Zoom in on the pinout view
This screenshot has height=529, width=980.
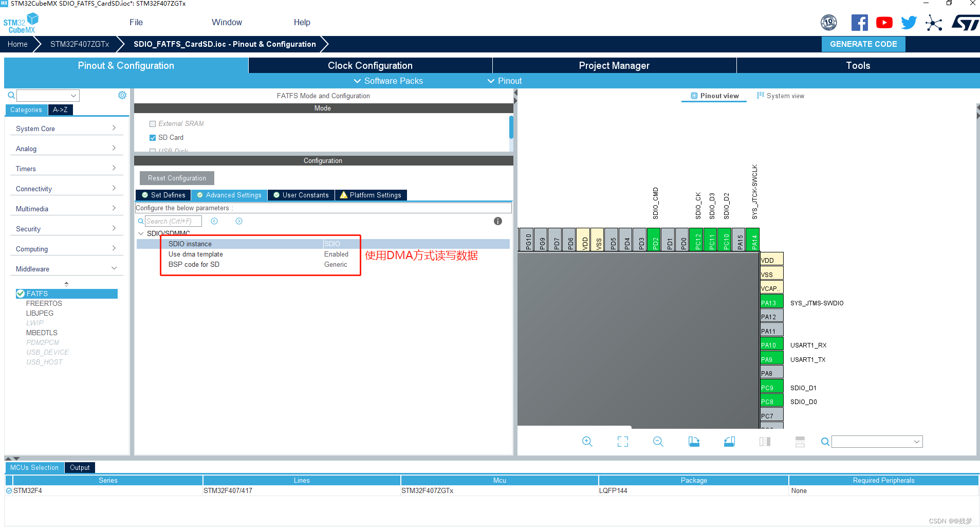tap(587, 442)
